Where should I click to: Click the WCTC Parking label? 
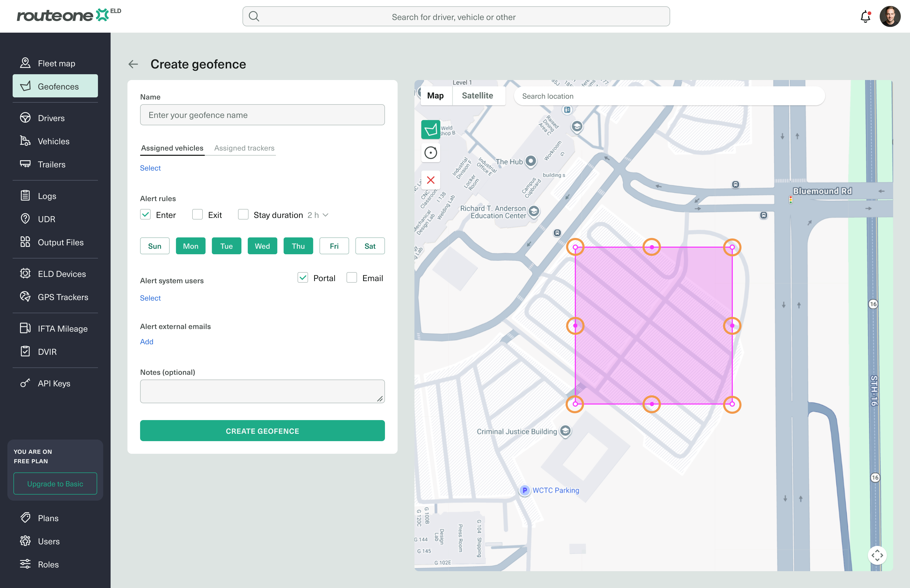[556, 490]
